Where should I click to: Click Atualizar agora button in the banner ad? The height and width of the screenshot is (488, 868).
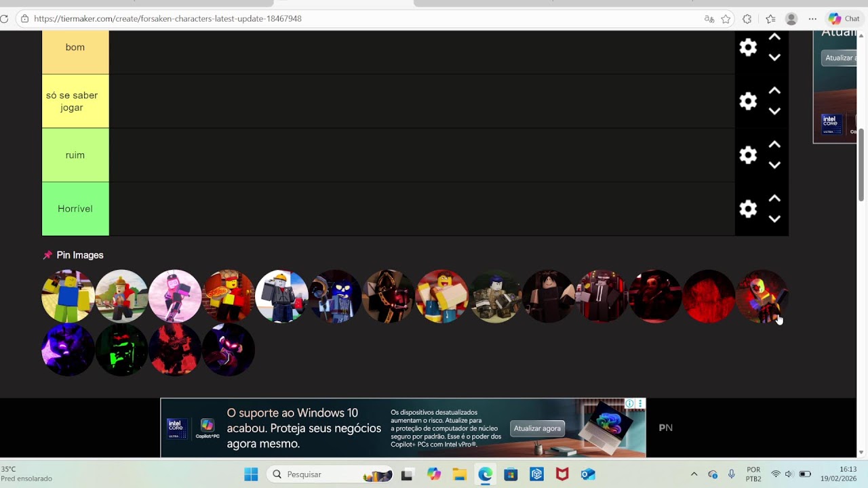[x=537, y=428]
